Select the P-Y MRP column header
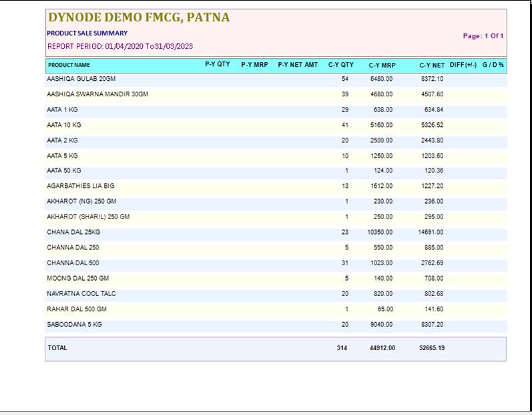The image size is (532, 415). click(254, 65)
